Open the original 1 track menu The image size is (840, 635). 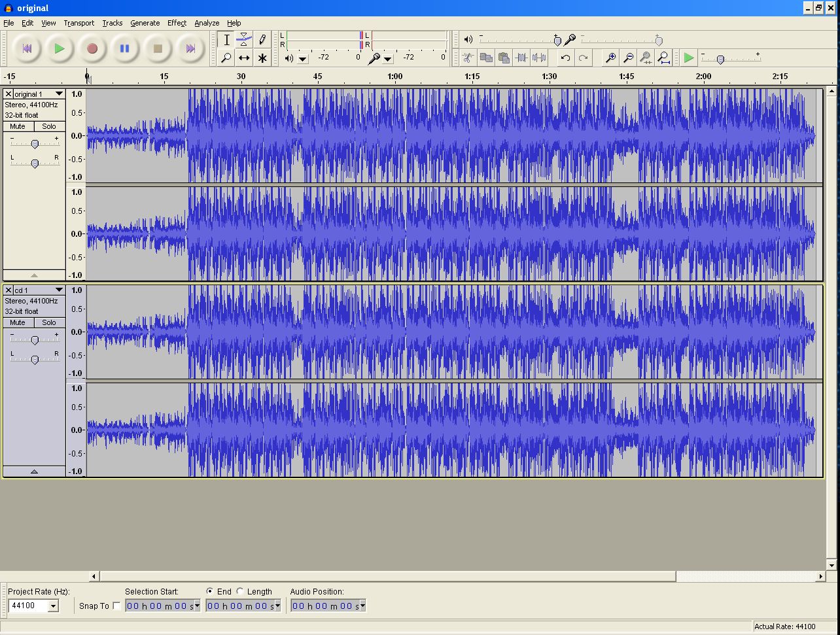click(59, 94)
